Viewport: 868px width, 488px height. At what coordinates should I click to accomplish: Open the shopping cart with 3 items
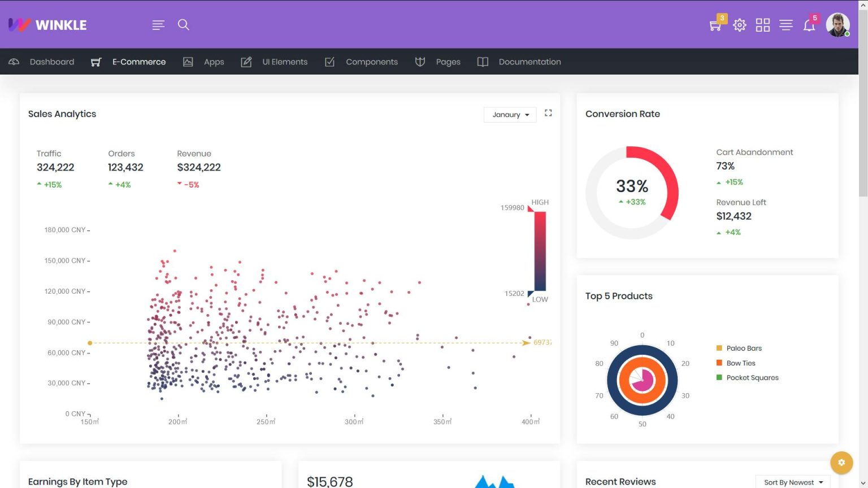[x=714, y=25]
